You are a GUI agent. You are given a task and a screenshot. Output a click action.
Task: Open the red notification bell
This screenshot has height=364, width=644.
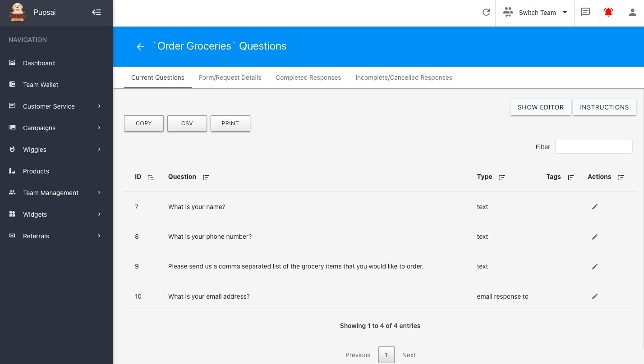pos(608,13)
